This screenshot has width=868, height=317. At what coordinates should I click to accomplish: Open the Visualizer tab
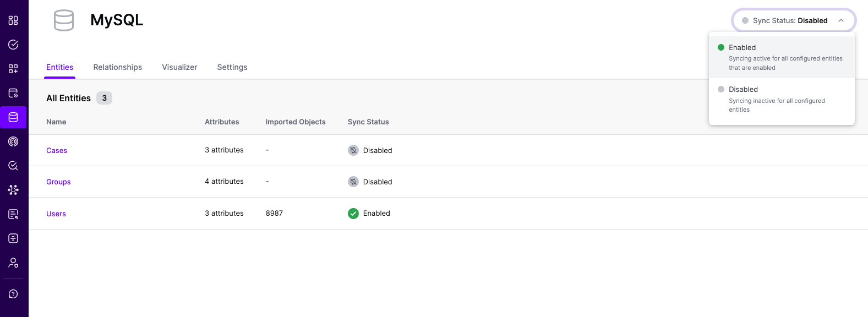179,67
